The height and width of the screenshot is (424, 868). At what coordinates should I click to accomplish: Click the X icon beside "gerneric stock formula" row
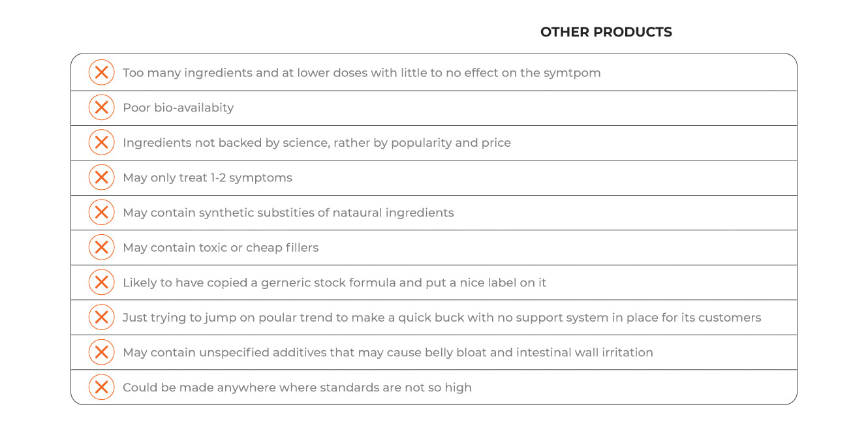(x=101, y=282)
